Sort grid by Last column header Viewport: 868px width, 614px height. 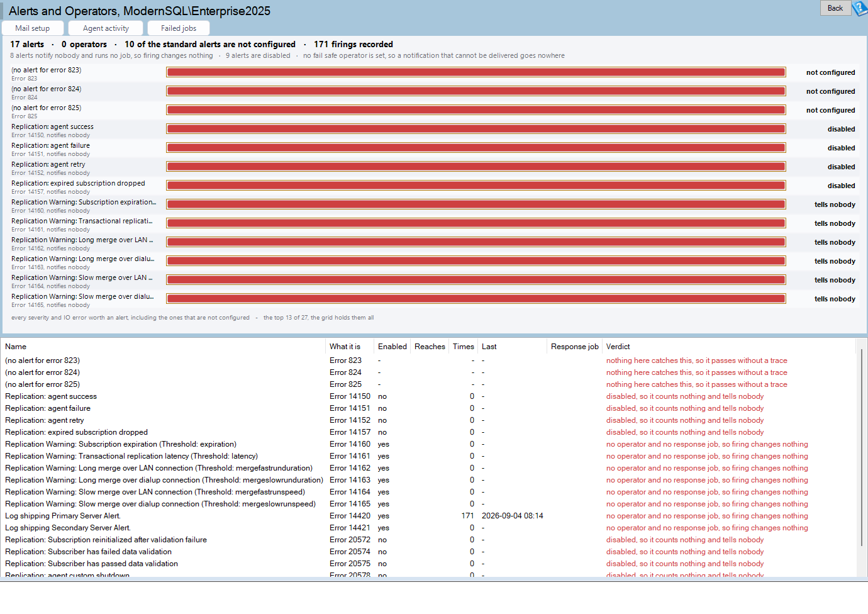(x=513, y=347)
